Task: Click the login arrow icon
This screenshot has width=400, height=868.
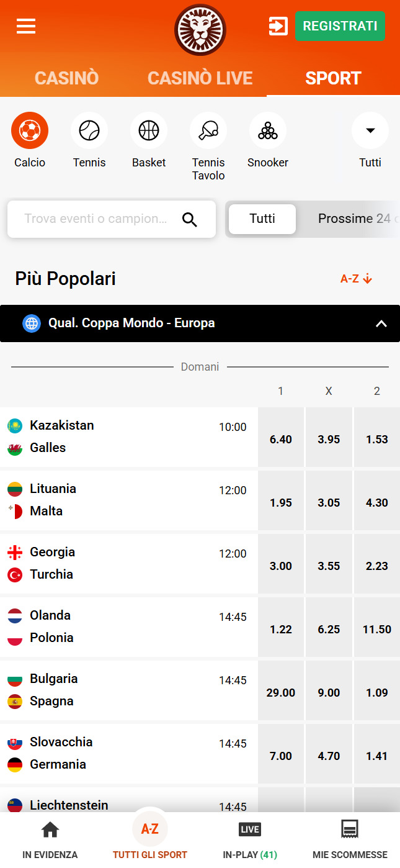Action: pyautogui.click(x=278, y=26)
